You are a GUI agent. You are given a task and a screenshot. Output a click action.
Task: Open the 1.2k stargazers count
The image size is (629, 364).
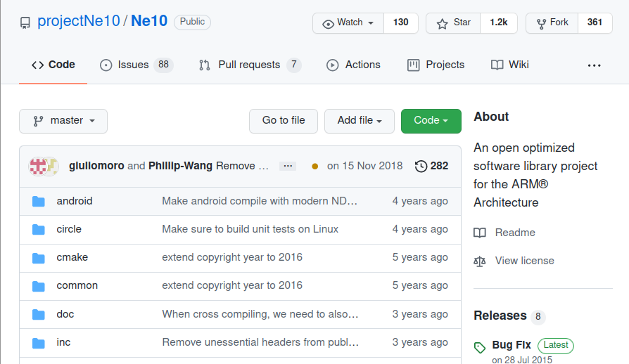[x=499, y=22]
